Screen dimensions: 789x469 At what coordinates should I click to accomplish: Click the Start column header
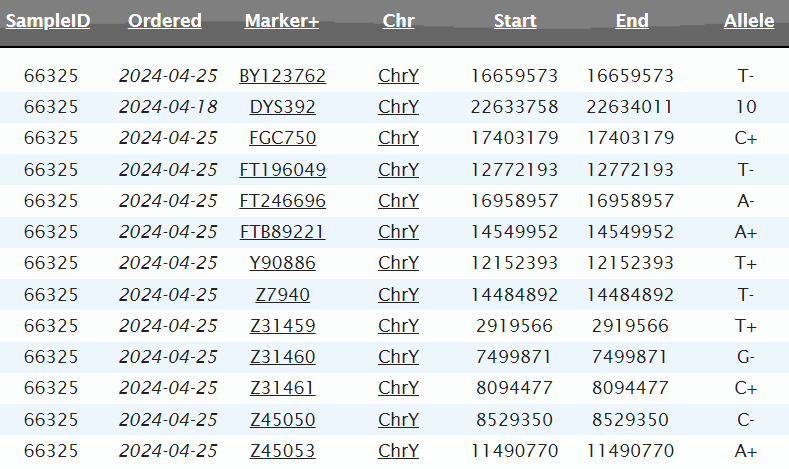(x=515, y=21)
